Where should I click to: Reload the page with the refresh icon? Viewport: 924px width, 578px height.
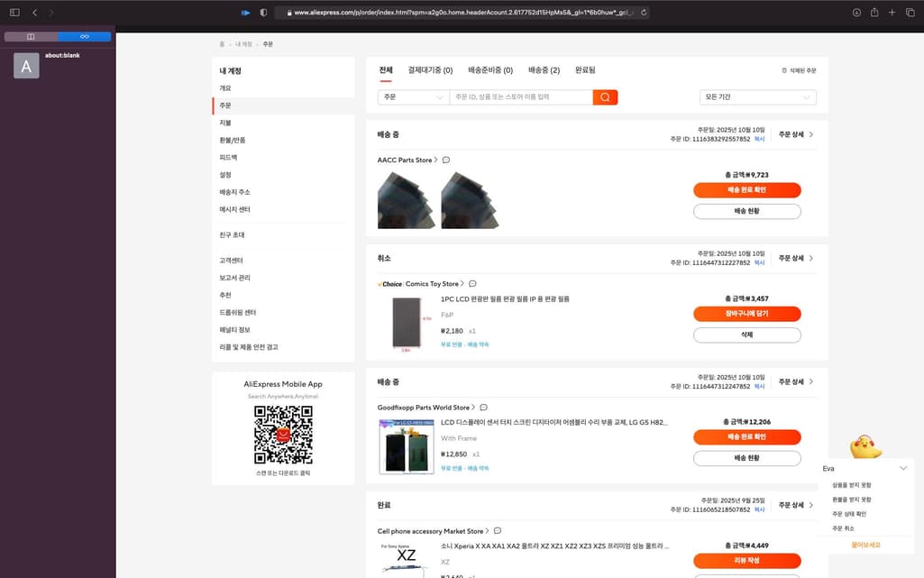point(644,12)
